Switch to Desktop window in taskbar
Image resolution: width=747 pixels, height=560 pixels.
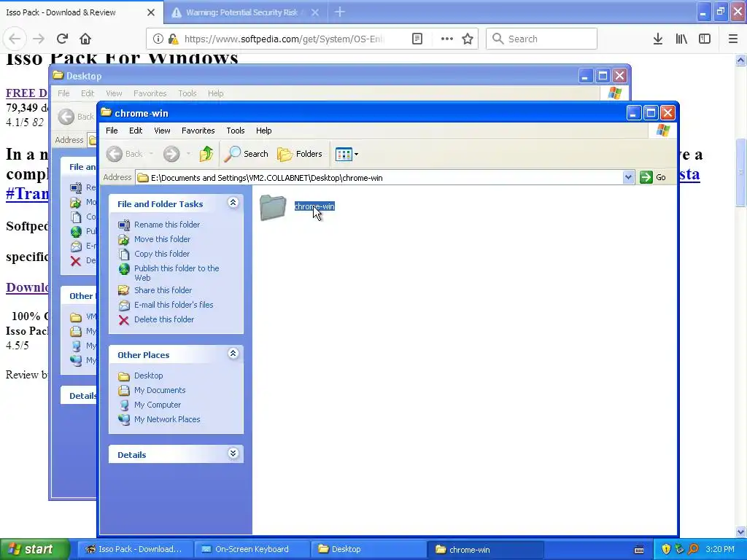coord(368,549)
